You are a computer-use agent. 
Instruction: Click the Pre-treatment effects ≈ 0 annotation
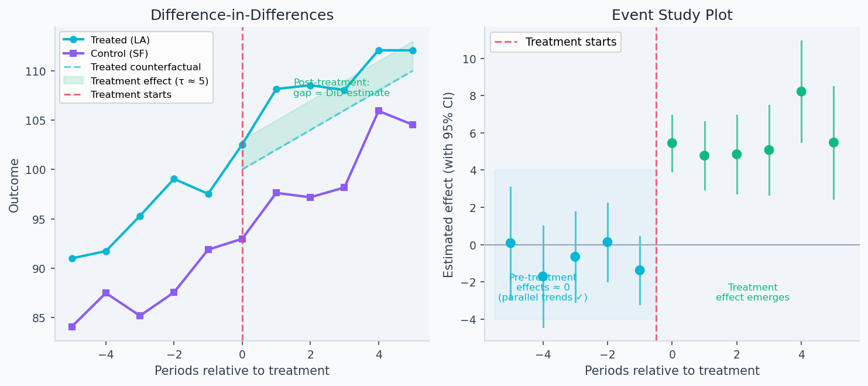(x=543, y=287)
